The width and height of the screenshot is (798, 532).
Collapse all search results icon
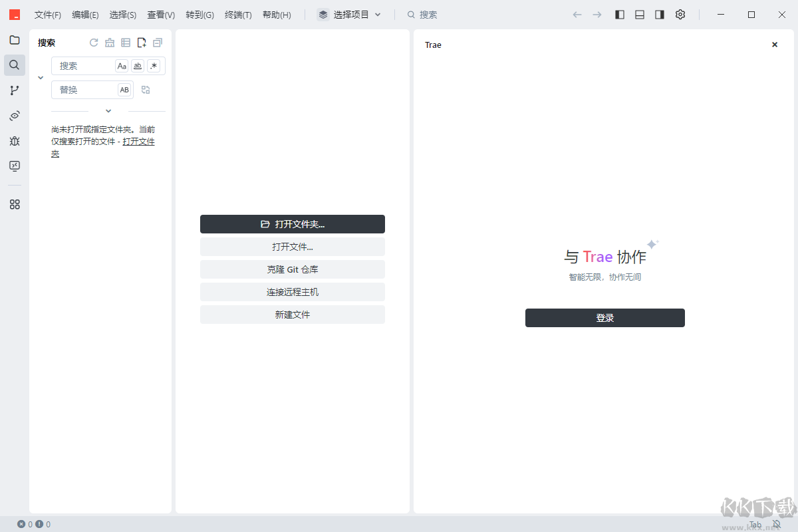tap(158, 43)
